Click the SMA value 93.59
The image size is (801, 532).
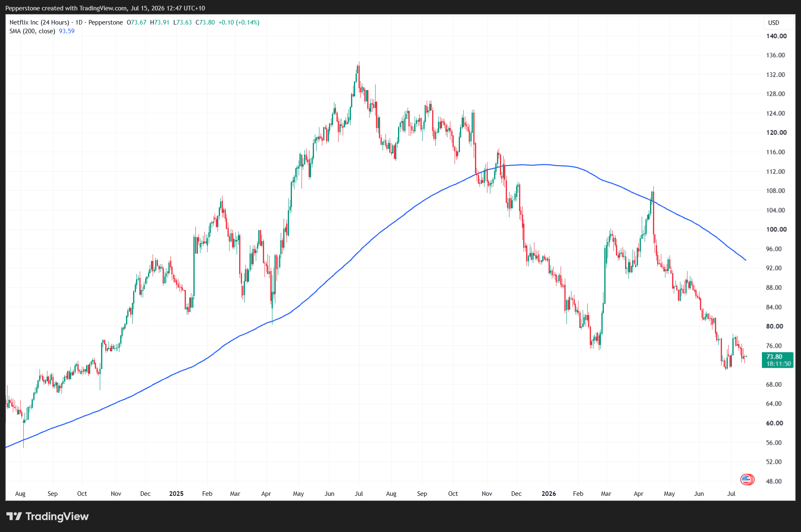(67, 31)
